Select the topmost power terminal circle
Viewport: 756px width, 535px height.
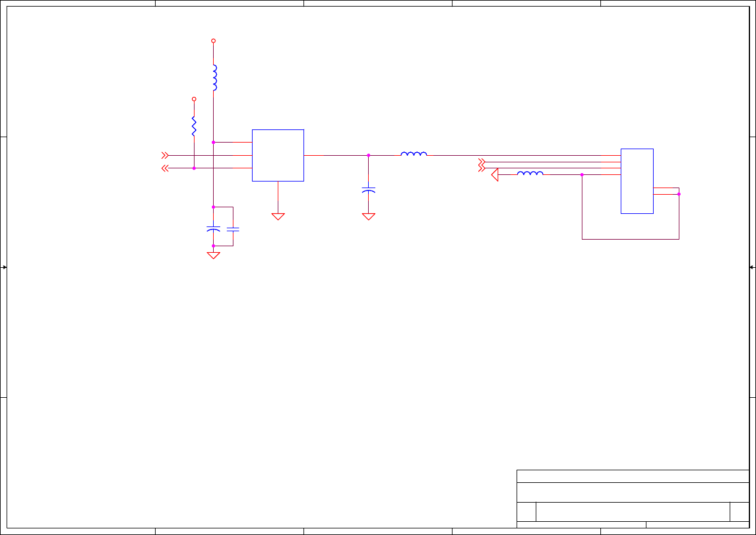pyautogui.click(x=213, y=41)
